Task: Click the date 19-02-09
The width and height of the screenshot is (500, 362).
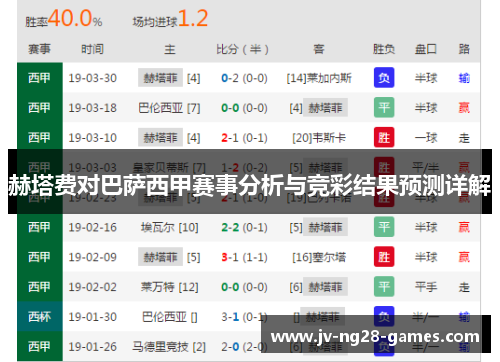Action: point(93,257)
